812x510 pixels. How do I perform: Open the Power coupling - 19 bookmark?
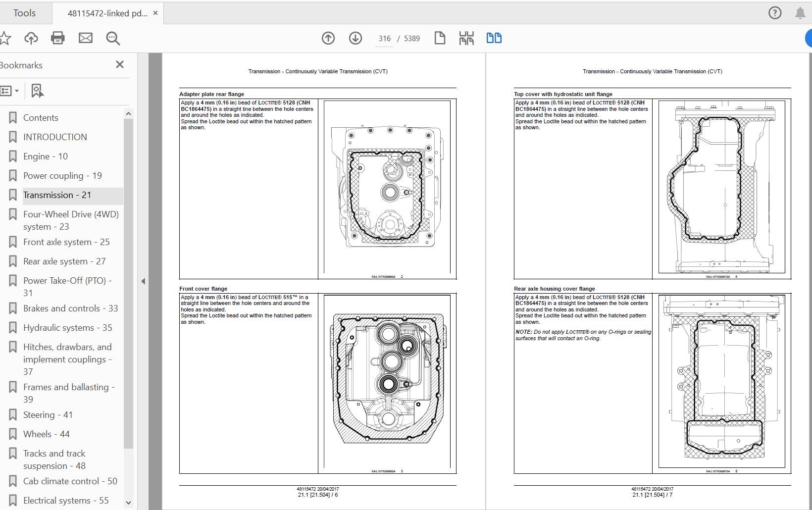pos(62,176)
